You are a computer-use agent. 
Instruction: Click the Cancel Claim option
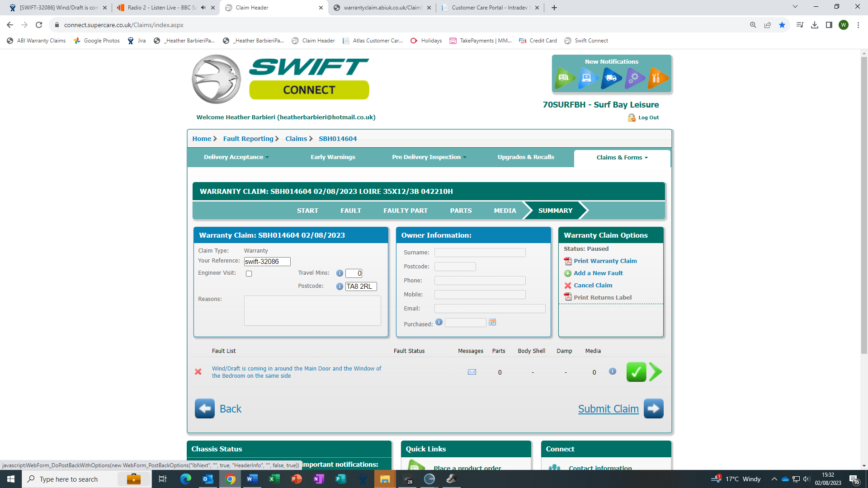(x=593, y=286)
